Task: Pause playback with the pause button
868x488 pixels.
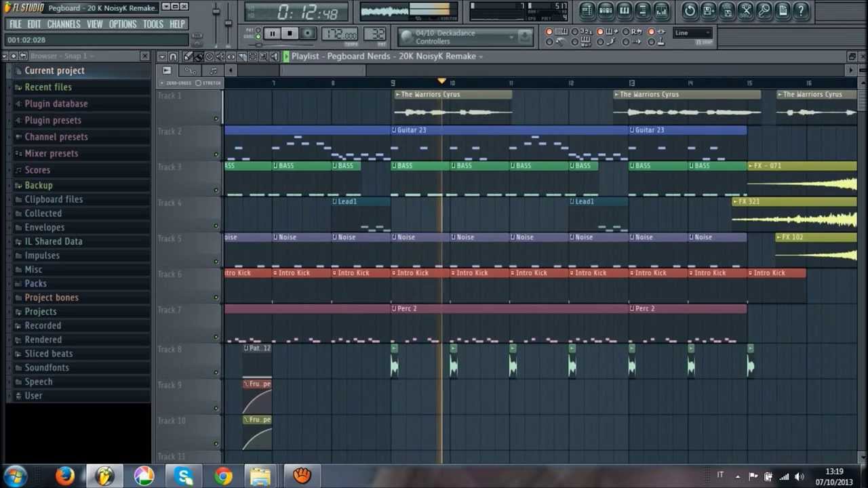Action: (272, 33)
